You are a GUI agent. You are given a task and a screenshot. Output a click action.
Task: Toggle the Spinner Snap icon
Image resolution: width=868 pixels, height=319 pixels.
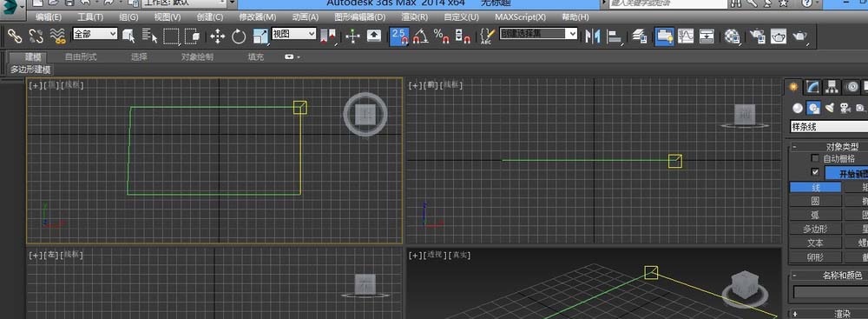[x=463, y=37]
